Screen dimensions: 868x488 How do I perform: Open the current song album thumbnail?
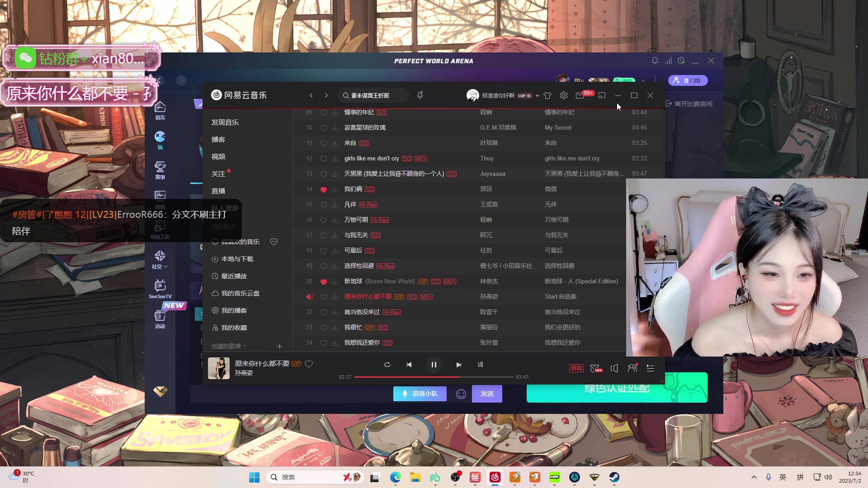pos(219,368)
